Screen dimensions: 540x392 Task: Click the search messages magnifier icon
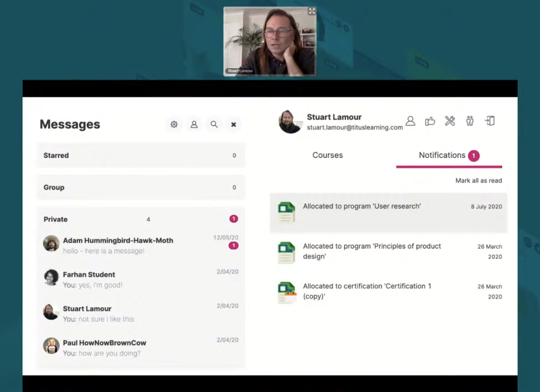214,124
